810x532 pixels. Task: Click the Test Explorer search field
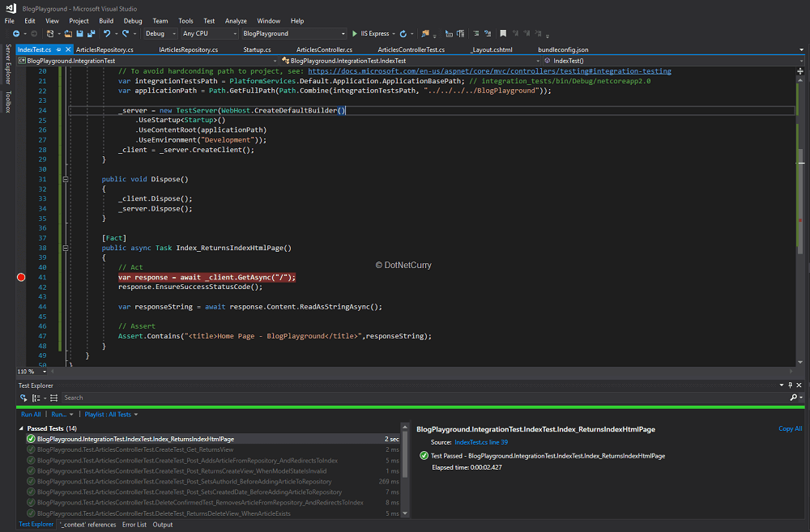point(424,398)
